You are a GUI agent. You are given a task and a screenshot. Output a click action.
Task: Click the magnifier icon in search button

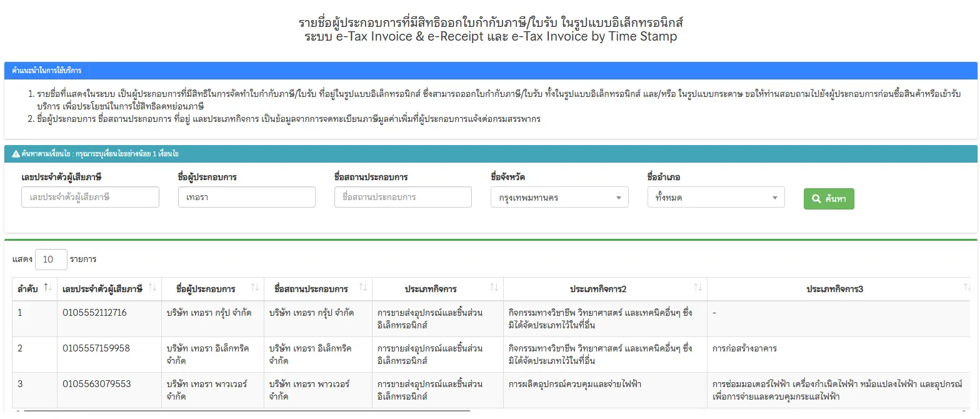click(x=816, y=199)
